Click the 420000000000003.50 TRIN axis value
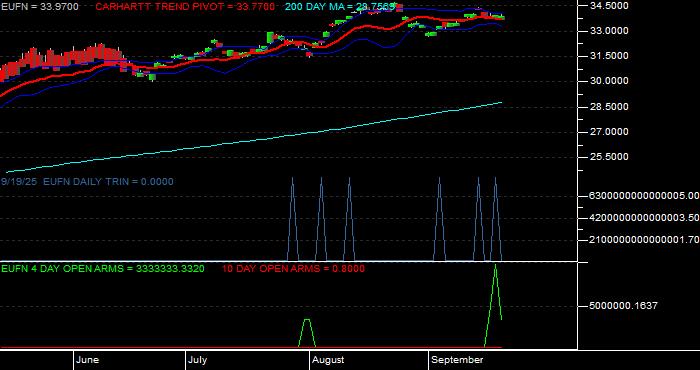The height and width of the screenshot is (370, 700). [x=643, y=218]
